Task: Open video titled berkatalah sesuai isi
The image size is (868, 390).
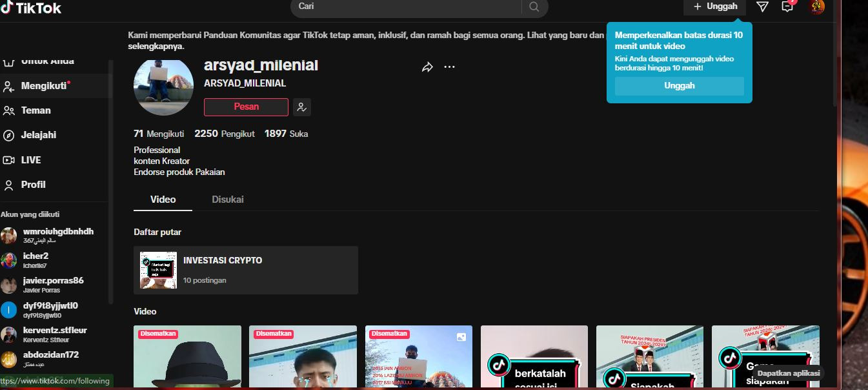Action: click(x=534, y=356)
